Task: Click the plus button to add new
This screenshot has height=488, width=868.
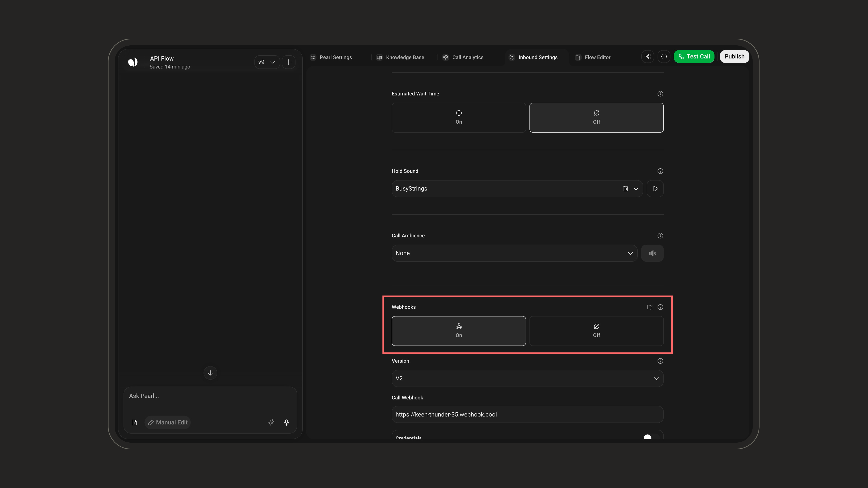Action: [x=288, y=62]
